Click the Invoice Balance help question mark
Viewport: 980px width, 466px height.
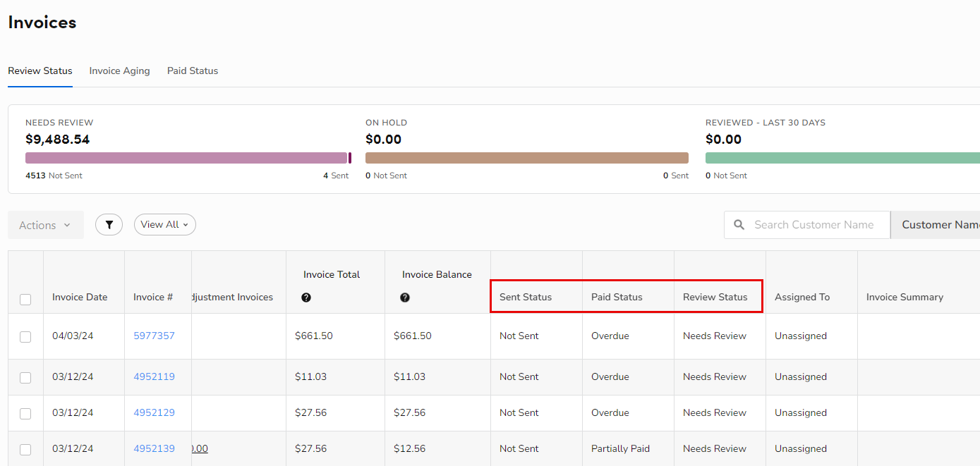pos(404,298)
